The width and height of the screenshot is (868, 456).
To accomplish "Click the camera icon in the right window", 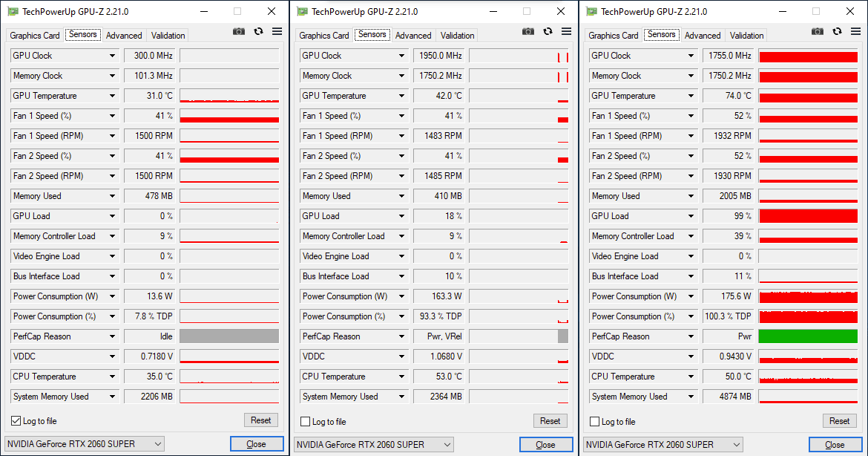I will coord(817,31).
